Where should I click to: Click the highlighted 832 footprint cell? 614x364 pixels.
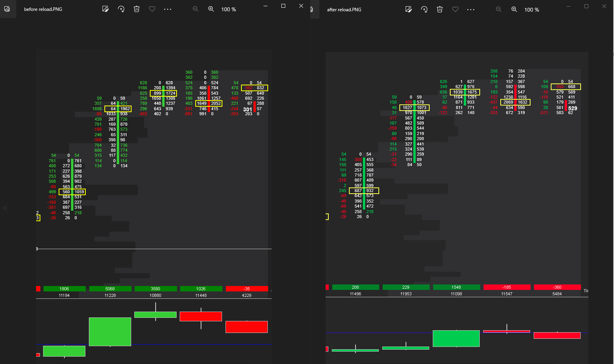click(260, 88)
